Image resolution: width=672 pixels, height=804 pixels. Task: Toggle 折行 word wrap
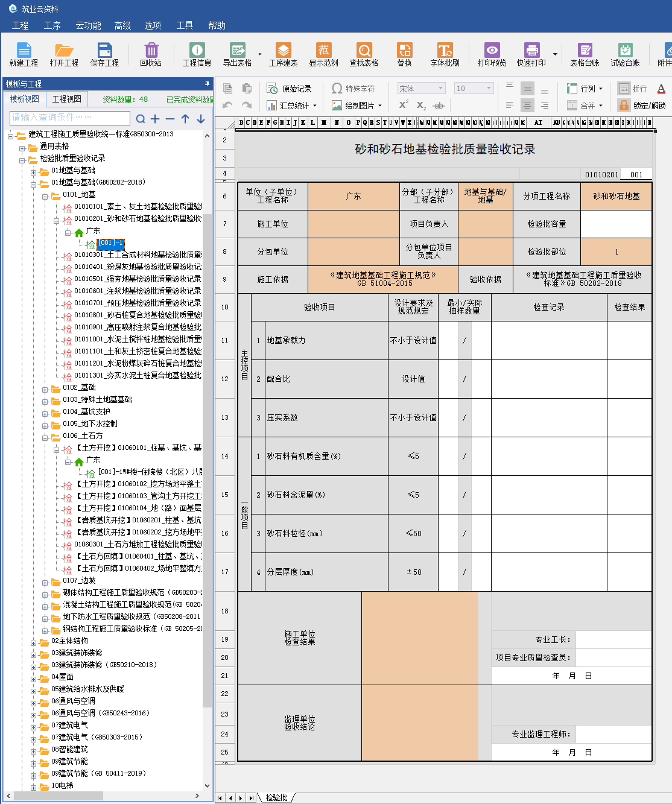point(633,89)
